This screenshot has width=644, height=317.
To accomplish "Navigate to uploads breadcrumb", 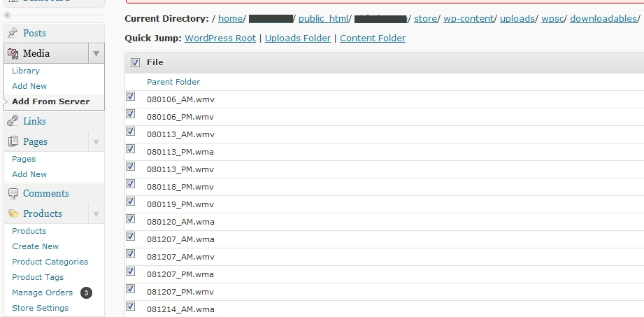I will tap(517, 19).
